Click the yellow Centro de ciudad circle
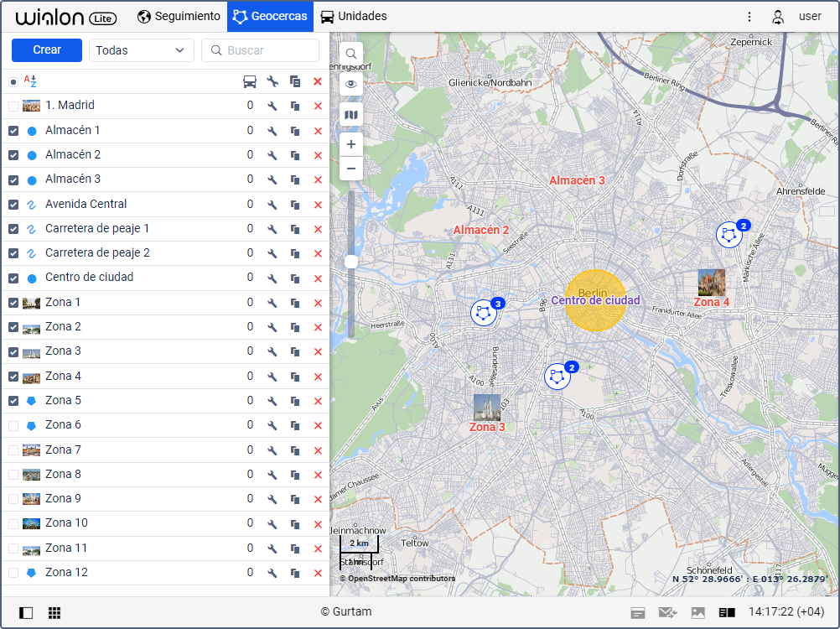 coord(594,300)
